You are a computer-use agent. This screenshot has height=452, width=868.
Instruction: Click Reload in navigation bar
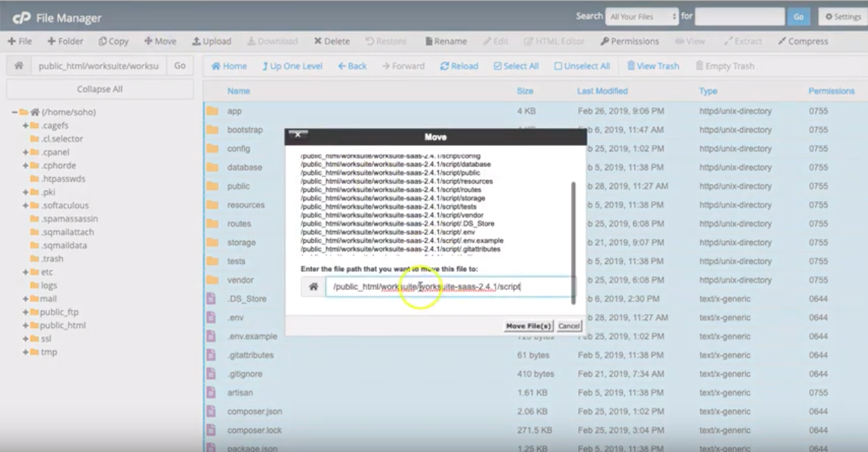(459, 66)
